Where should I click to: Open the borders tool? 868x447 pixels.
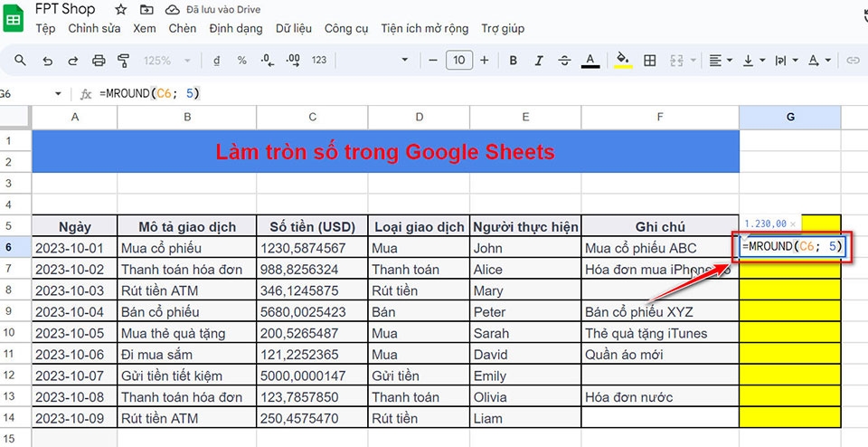(650, 61)
